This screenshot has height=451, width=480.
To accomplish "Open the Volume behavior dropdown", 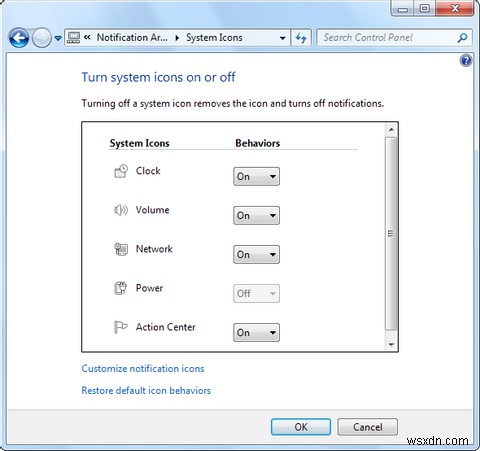I will 256,215.
